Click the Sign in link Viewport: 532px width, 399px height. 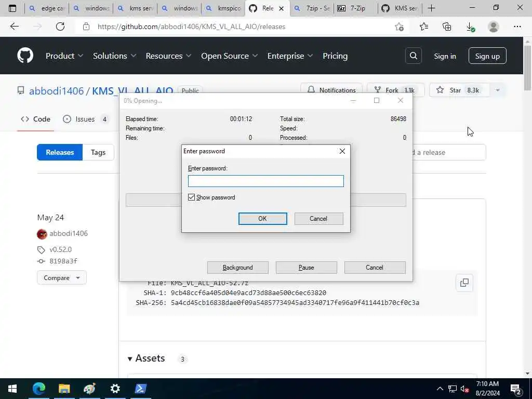[445, 56]
